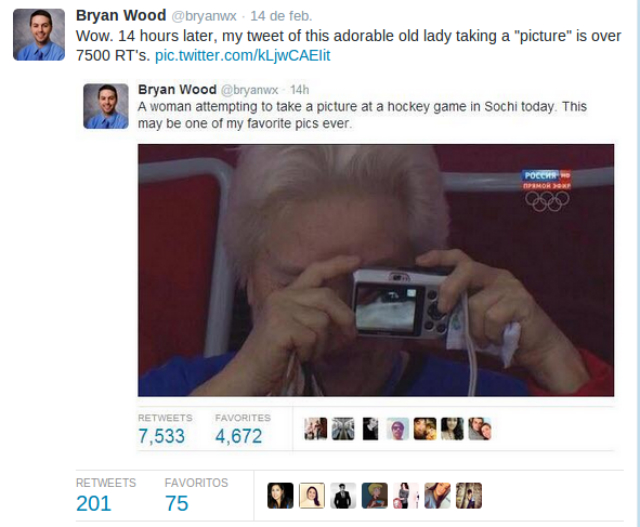640x527 pixels.
Task: Open the old lady camera photo
Action: (376, 270)
